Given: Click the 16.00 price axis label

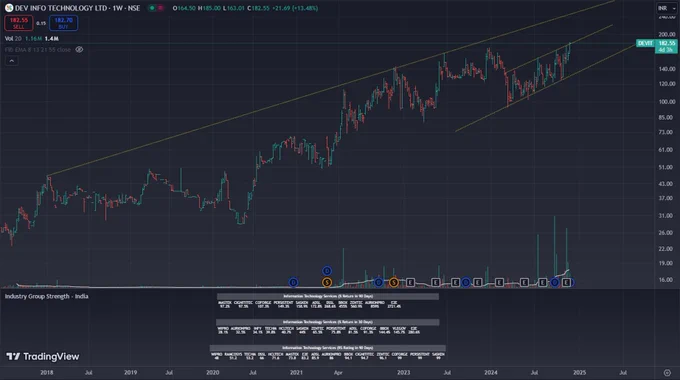Looking at the screenshot, I should pos(667,280).
